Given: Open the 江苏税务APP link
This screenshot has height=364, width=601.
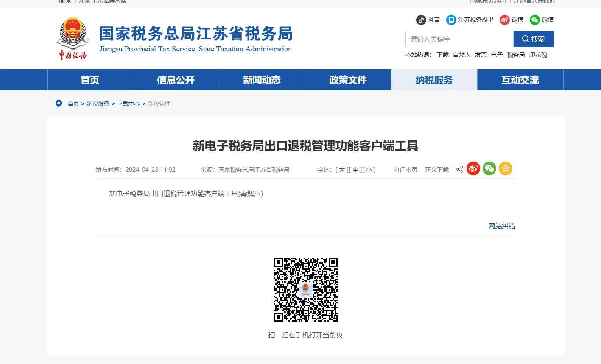Looking at the screenshot, I should pos(470,20).
